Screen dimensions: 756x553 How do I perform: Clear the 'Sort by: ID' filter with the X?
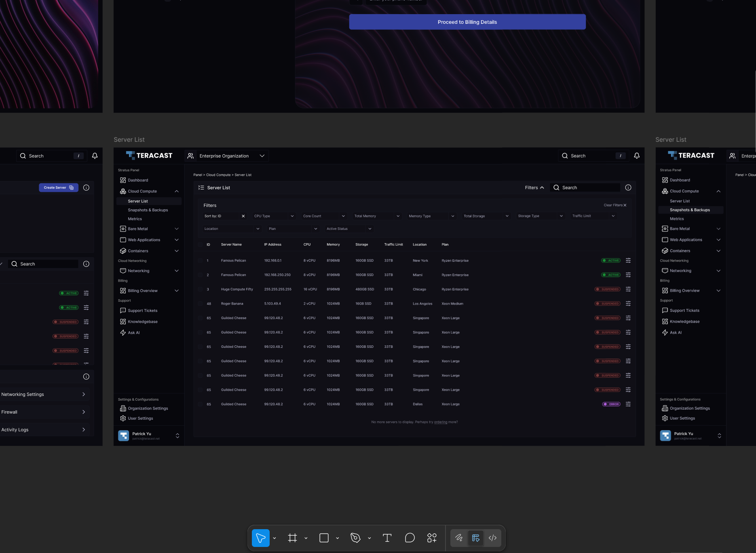[243, 216]
